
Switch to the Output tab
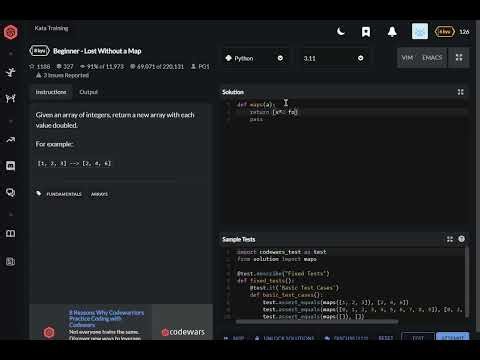(x=88, y=92)
